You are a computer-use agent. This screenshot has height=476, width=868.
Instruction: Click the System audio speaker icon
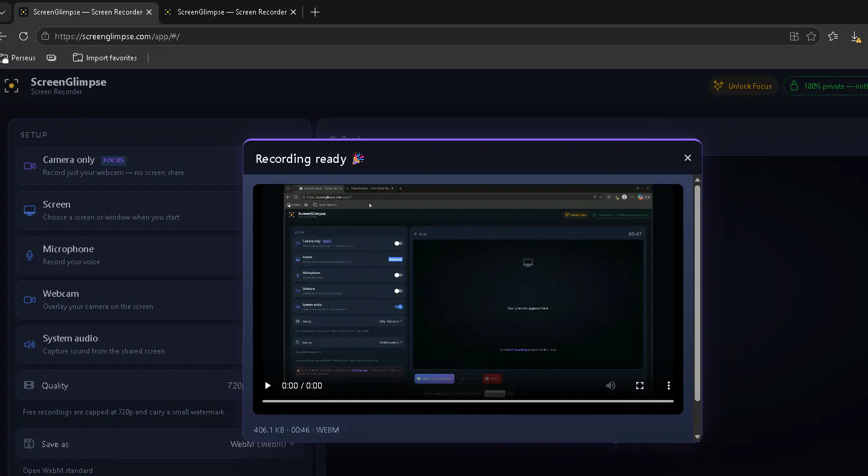point(30,344)
